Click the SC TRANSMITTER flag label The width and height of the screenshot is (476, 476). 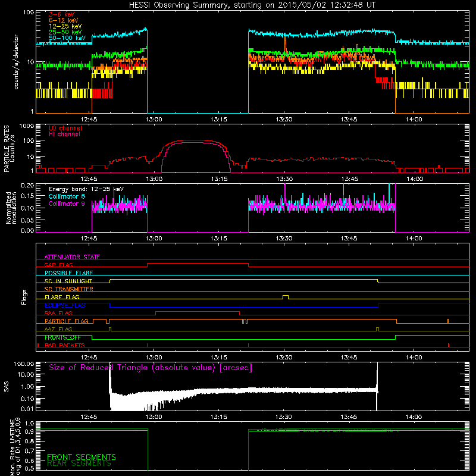point(69,289)
